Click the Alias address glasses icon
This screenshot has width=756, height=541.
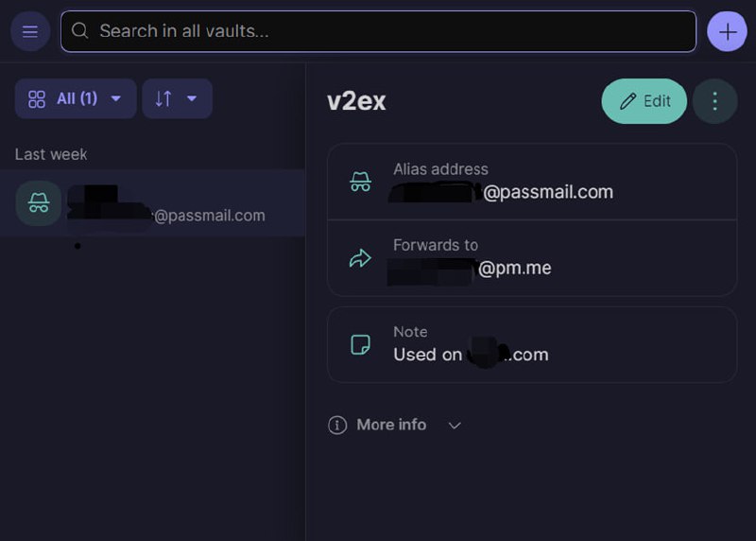[x=360, y=182]
